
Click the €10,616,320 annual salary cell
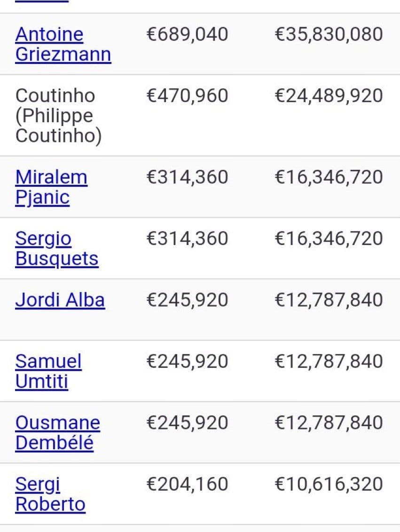(329, 484)
